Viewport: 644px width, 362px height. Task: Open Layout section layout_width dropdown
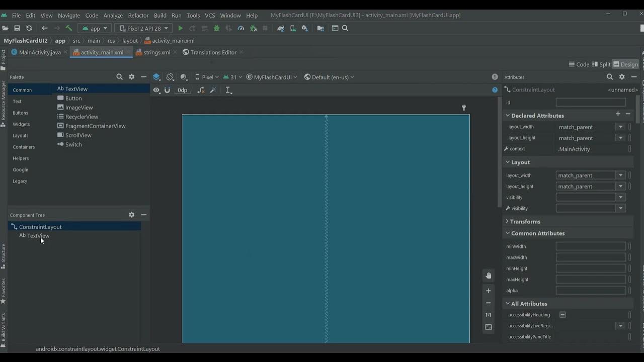620,175
